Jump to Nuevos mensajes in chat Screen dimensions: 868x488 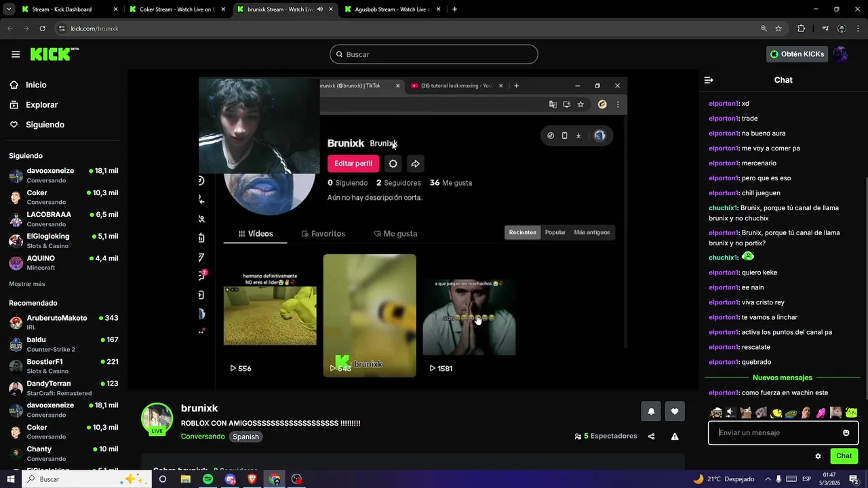click(x=783, y=378)
